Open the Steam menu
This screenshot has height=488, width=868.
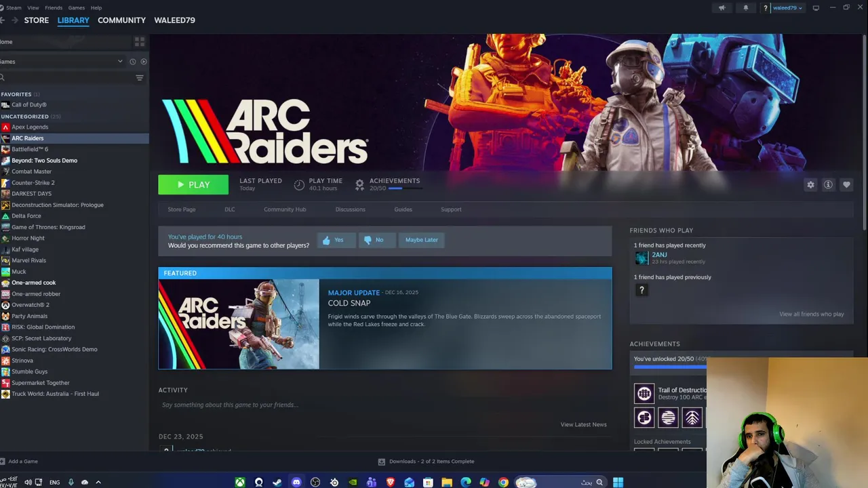14,8
